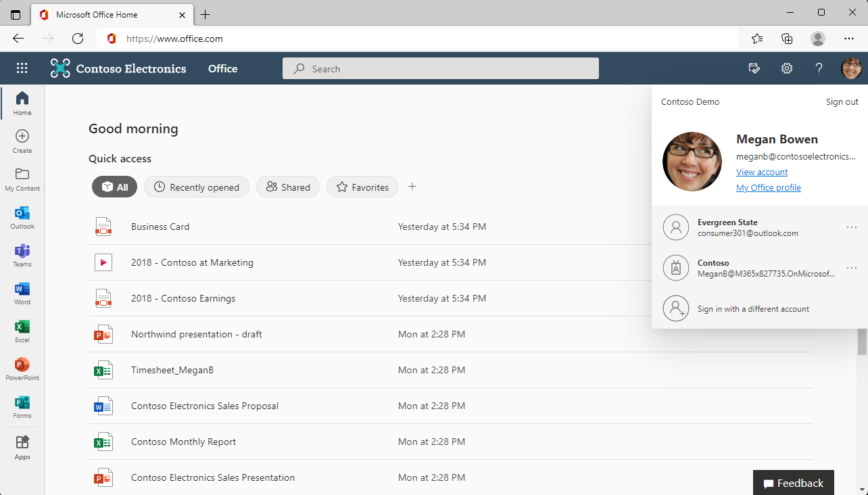Image resolution: width=868 pixels, height=495 pixels.
Task: Click the Feedback button
Action: (794, 483)
